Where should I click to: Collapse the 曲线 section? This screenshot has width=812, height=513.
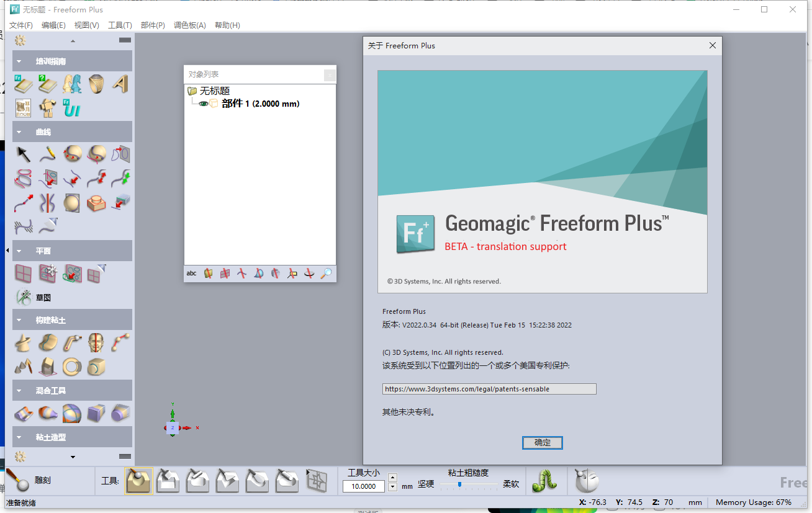click(x=19, y=132)
